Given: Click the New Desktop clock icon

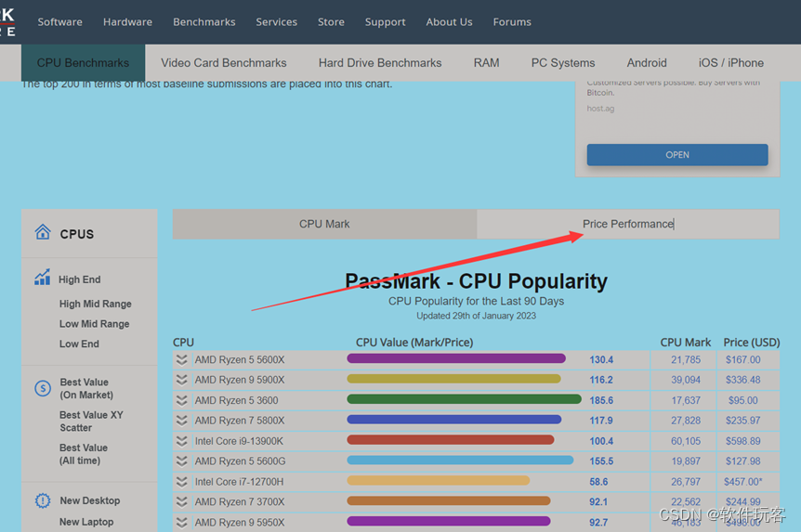Looking at the screenshot, I should pyautogui.click(x=43, y=500).
